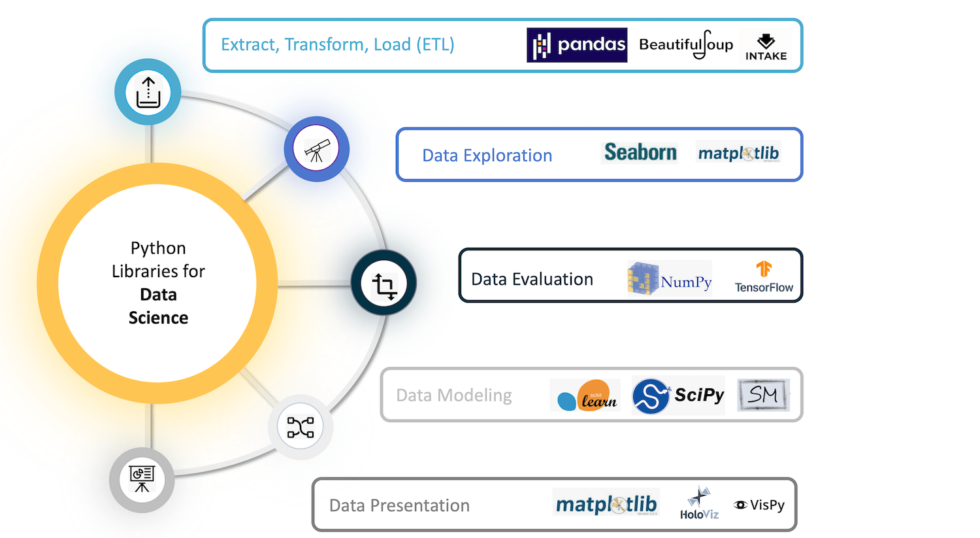Viewport: 980px width, 538px height.
Task: Click the Data Presentation label
Action: coord(399,505)
